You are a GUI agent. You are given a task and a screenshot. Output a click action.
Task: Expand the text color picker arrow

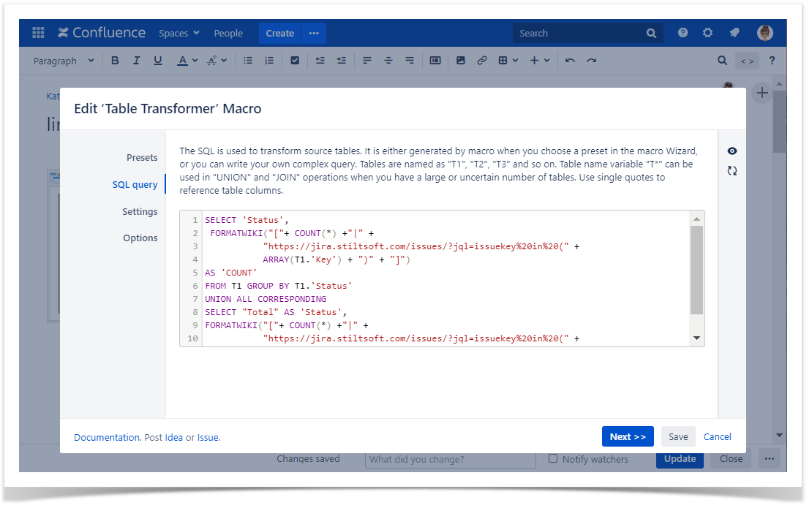[x=195, y=61]
